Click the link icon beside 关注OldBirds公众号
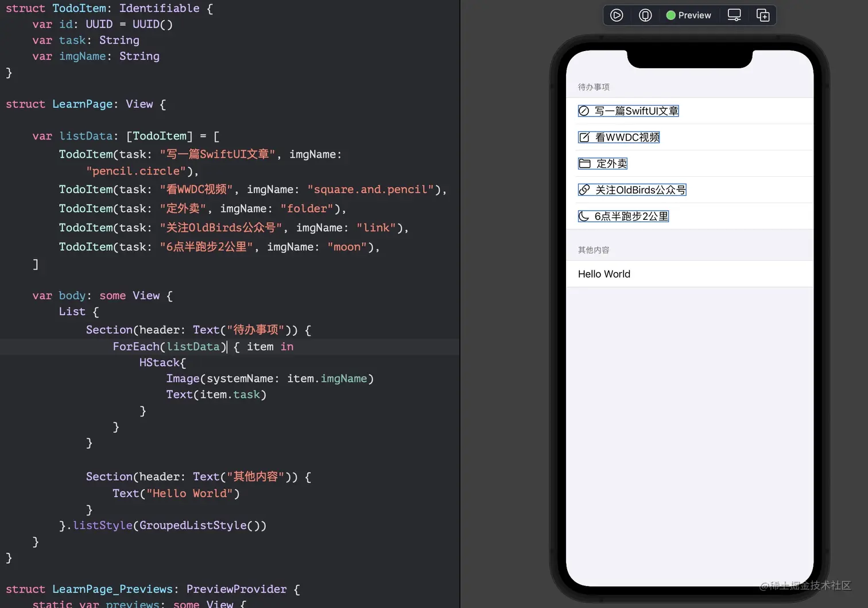The height and width of the screenshot is (608, 868). (584, 190)
